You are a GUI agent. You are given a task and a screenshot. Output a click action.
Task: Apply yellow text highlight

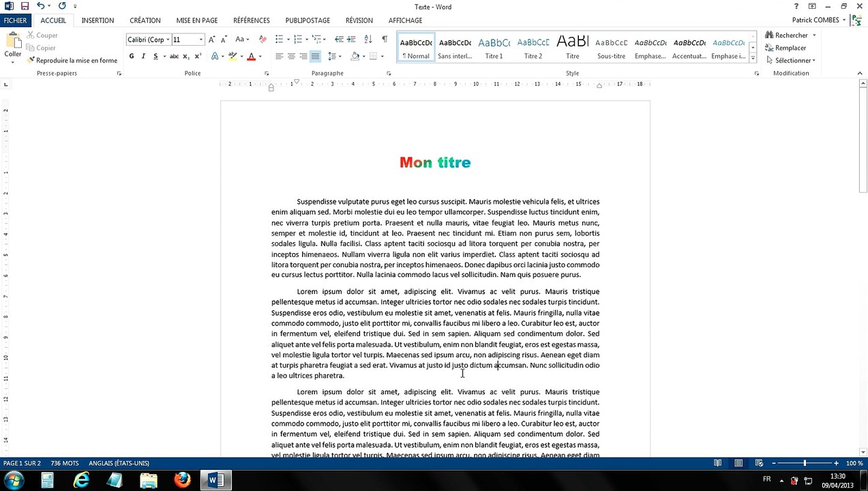(x=233, y=56)
